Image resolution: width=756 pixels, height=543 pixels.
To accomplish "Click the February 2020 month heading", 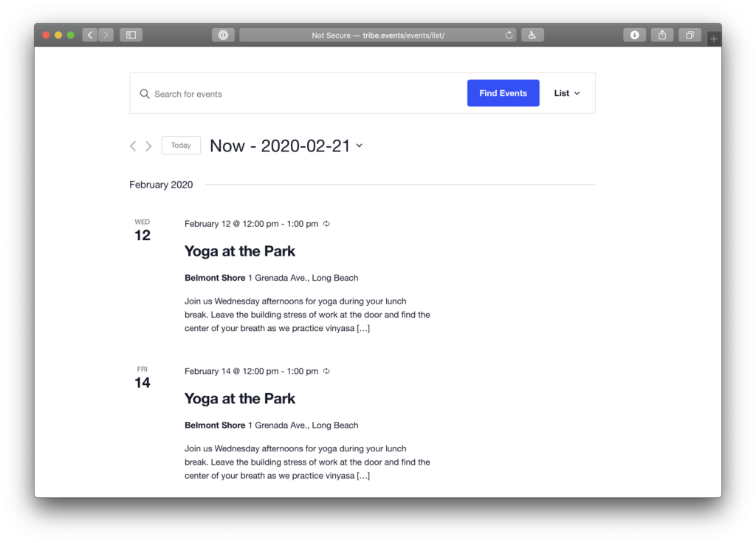I will point(161,185).
